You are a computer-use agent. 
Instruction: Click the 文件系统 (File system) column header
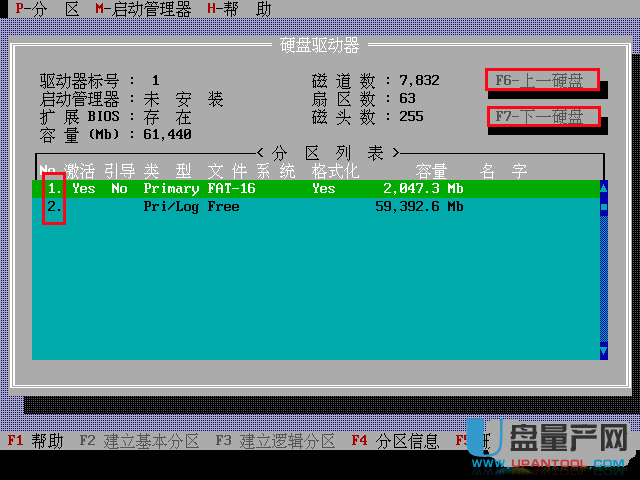point(251,171)
